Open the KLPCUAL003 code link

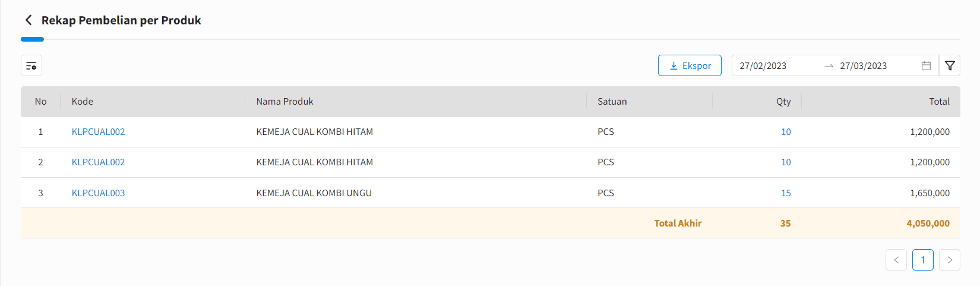(98, 193)
